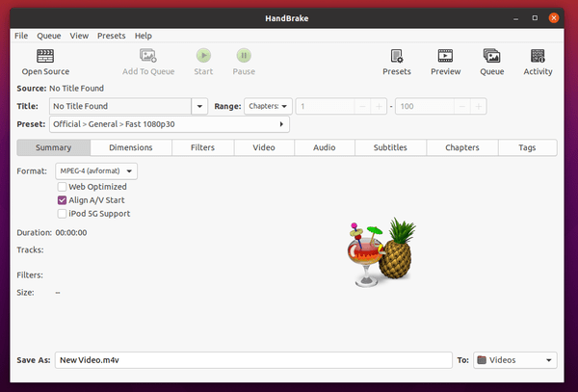Click the HandBrake cocktail and pineapple logo
Image resolution: width=578 pixels, height=392 pixels.
(381, 252)
